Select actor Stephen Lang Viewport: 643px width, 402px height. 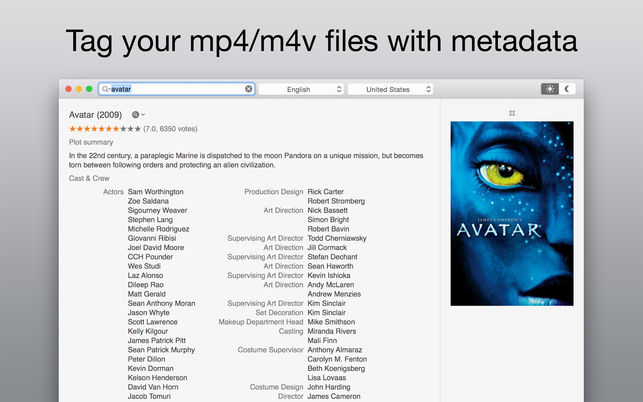(x=150, y=219)
